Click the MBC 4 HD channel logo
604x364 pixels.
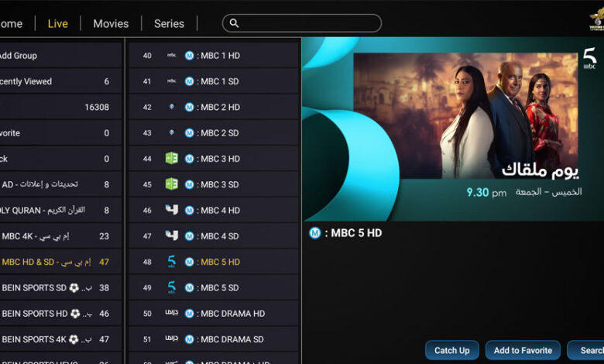(x=171, y=210)
